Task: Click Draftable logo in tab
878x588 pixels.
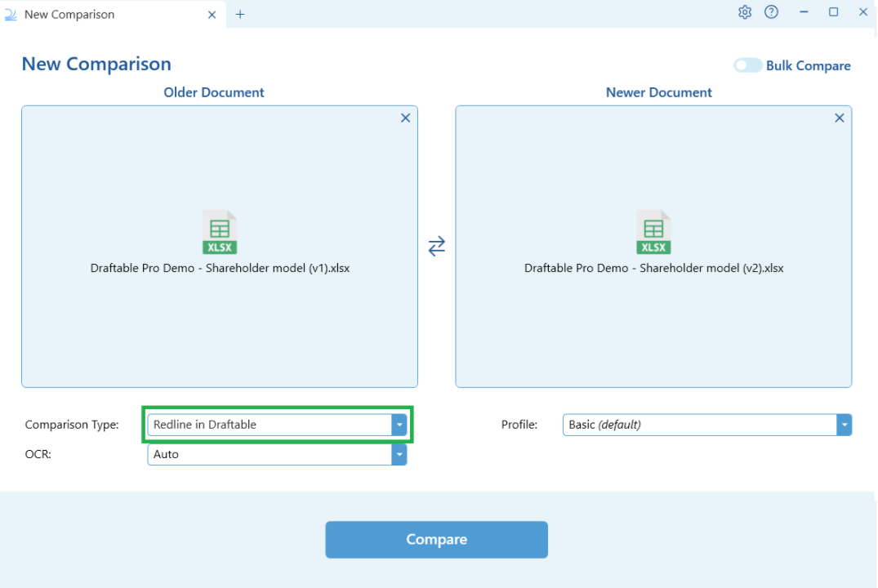Action: click(11, 15)
